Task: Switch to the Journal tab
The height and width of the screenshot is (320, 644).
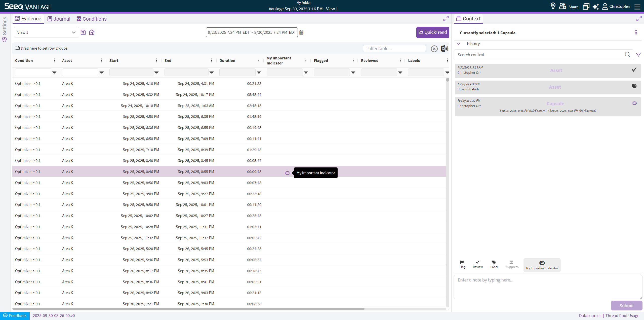Action: [x=59, y=19]
